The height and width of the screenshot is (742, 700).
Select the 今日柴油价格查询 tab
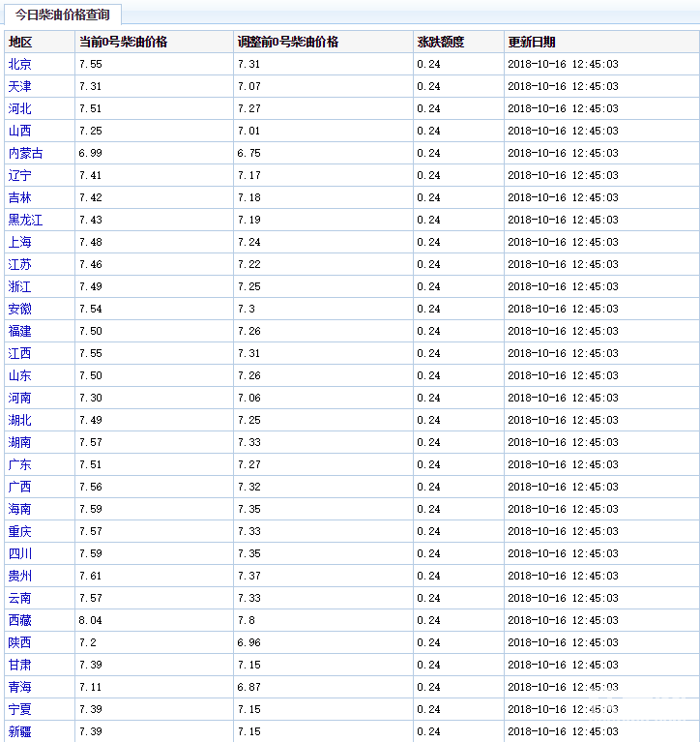tap(63, 15)
